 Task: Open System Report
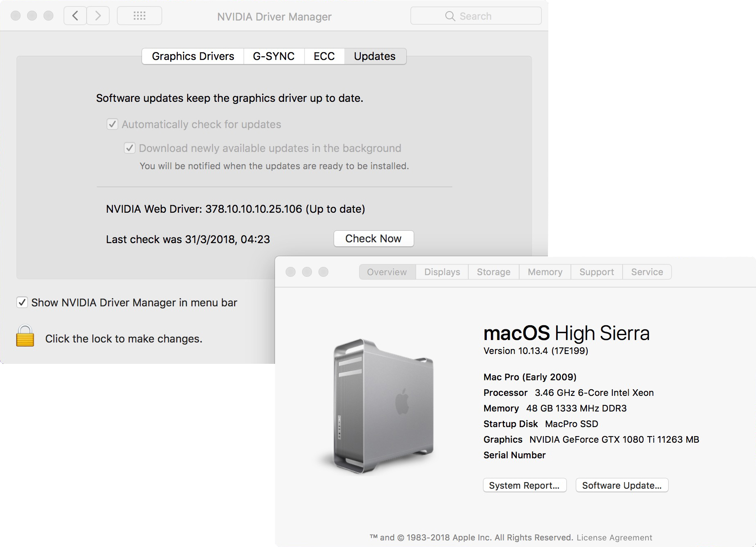click(x=525, y=485)
